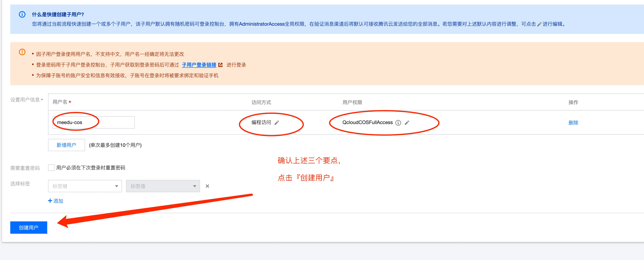
Task: Click the 选择标签 label
Action: (20, 184)
